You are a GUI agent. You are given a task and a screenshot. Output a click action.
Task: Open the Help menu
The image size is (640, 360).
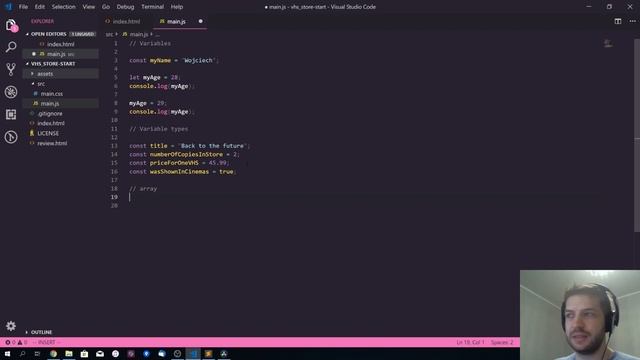click(x=177, y=7)
